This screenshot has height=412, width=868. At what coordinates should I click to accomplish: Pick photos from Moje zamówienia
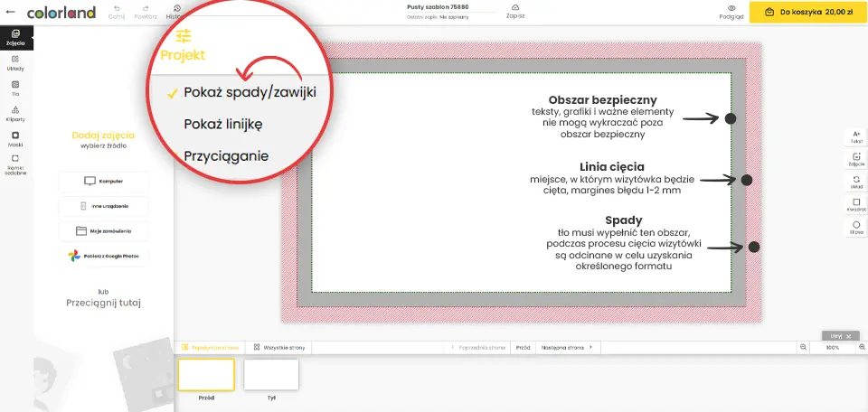tap(103, 231)
